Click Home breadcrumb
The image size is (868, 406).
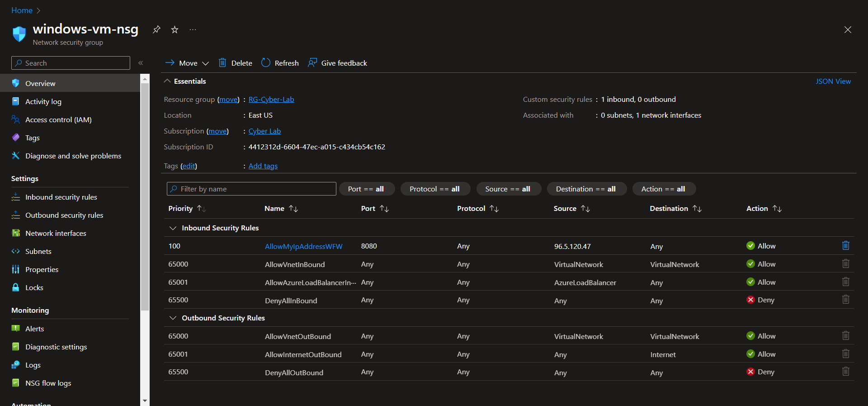(x=22, y=10)
